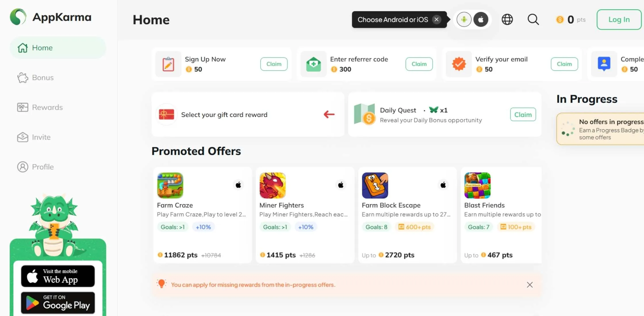This screenshot has height=316, width=644.
Task: Click the gold coin points icon
Action: click(560, 20)
